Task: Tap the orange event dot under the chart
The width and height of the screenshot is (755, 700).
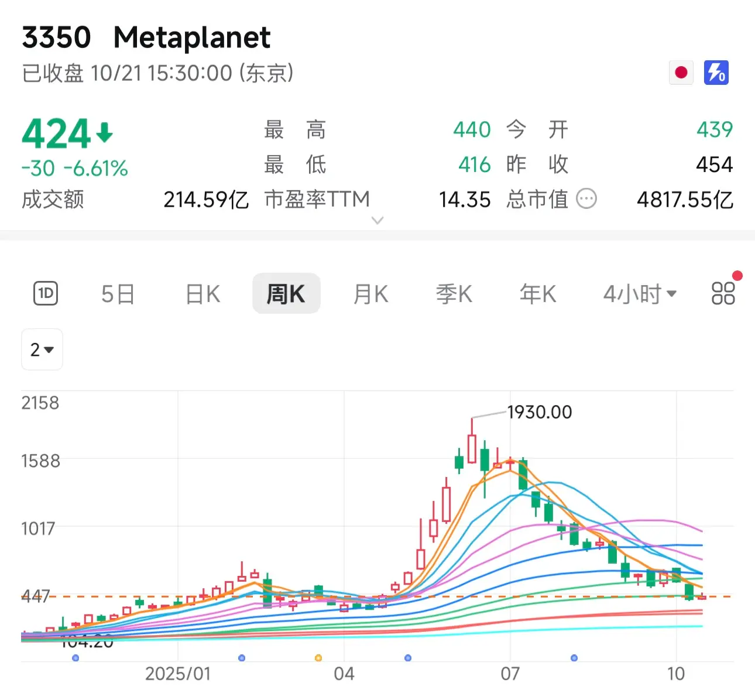Action: click(318, 658)
